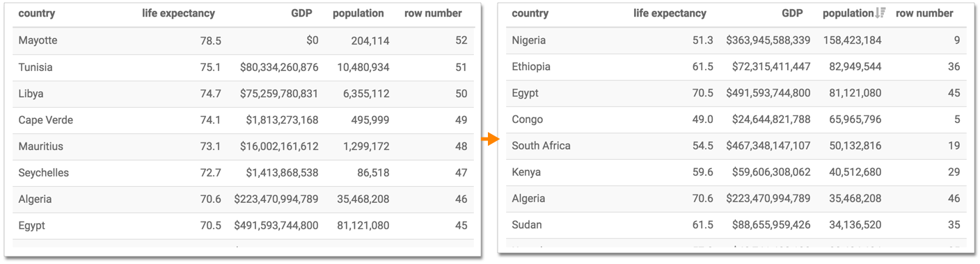Click the population sort descending icon
980x264 pixels.
(x=880, y=13)
